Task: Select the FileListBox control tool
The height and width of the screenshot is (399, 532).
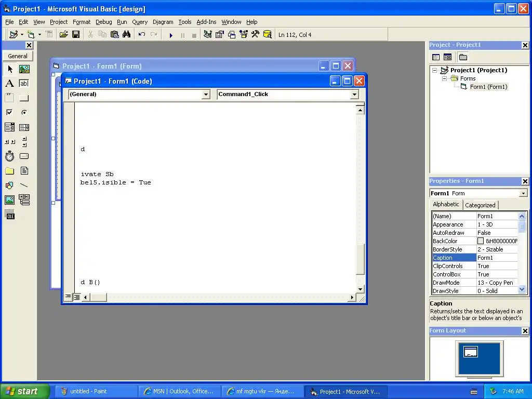Action: pyautogui.click(x=24, y=170)
